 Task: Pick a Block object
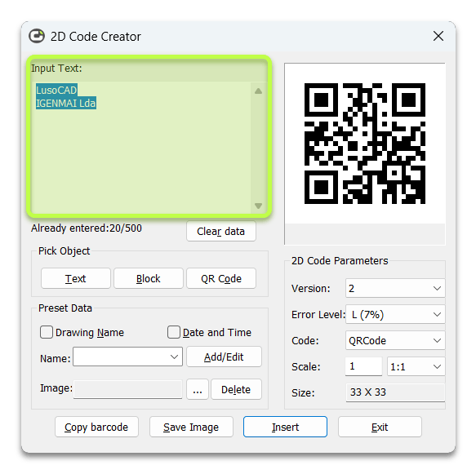tap(148, 278)
